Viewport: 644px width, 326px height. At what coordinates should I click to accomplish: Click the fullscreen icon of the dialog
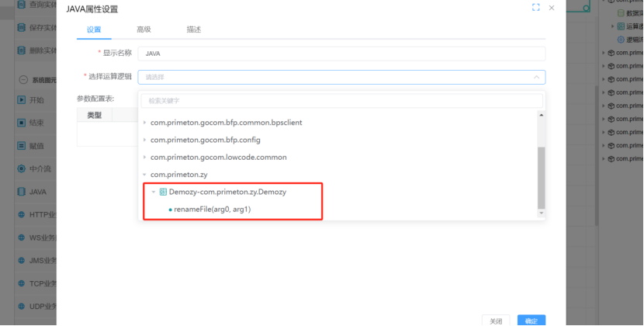[x=535, y=7]
